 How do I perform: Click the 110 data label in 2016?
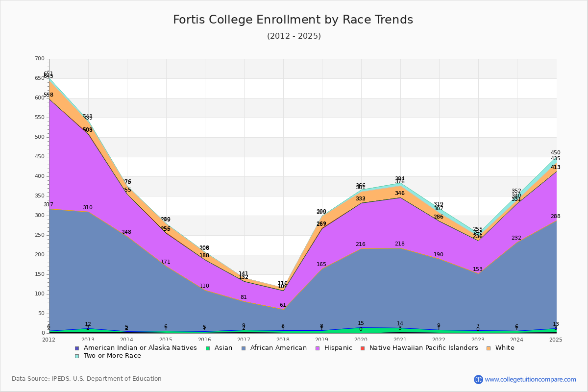coord(204,286)
